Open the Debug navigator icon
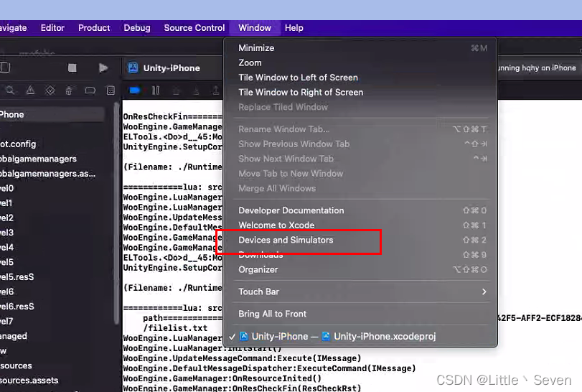This screenshot has height=392, width=582. pyautogui.click(x=69, y=90)
